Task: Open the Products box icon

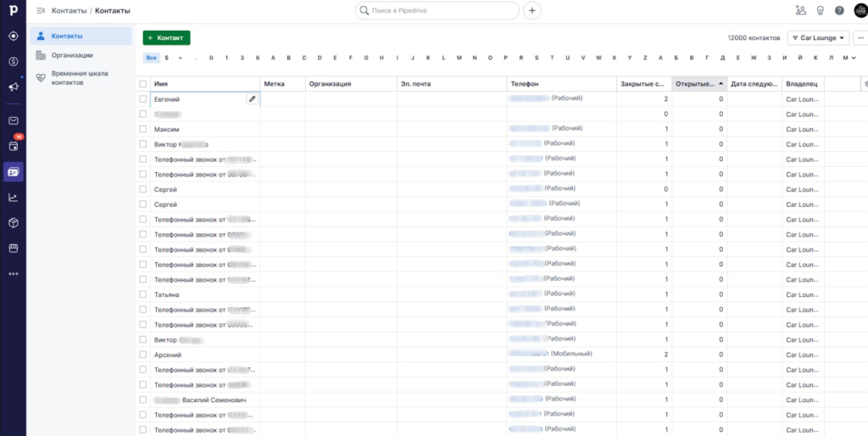Action: click(14, 223)
